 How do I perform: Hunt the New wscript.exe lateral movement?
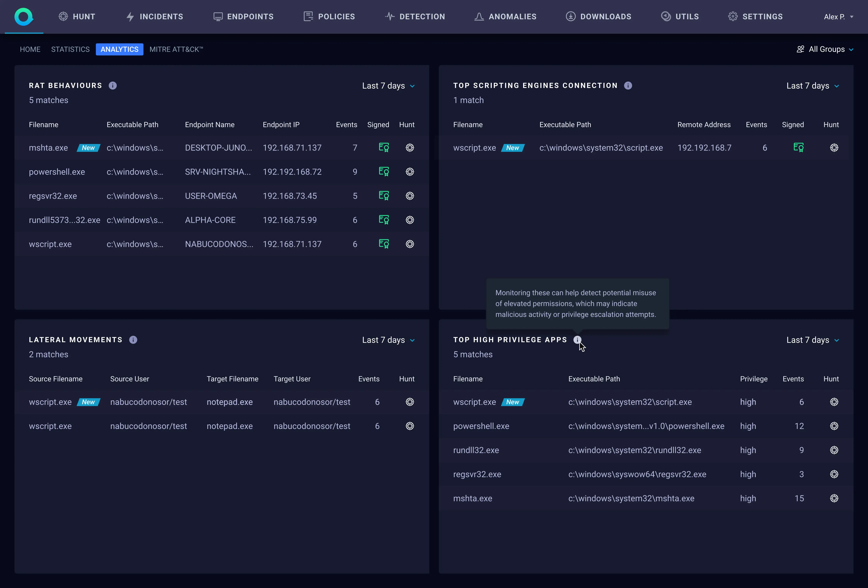click(410, 402)
